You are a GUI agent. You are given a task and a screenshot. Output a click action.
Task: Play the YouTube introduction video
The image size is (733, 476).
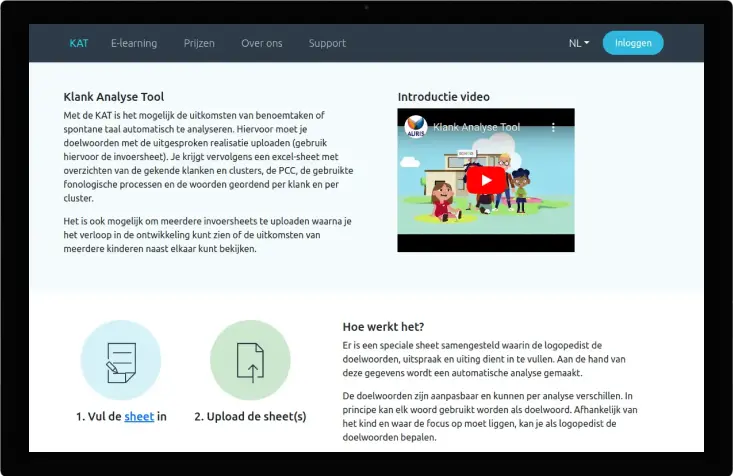tap(486, 180)
